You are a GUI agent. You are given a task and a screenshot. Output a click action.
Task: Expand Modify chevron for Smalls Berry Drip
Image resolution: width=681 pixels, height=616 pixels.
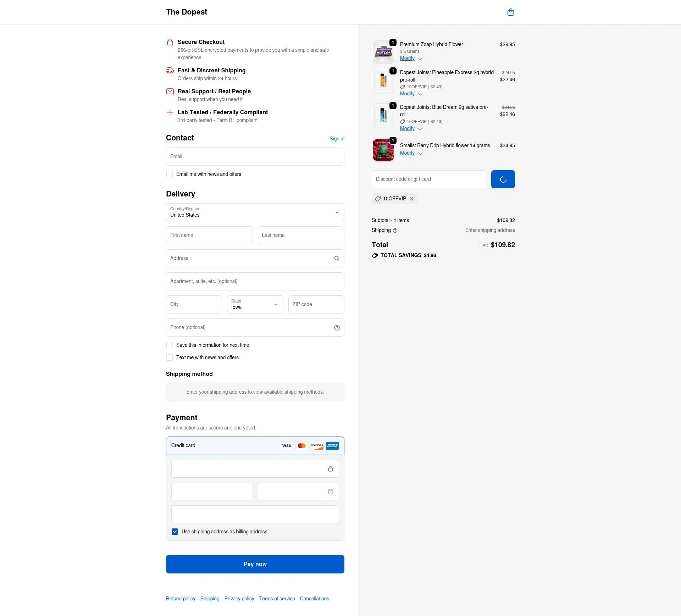[x=420, y=154]
